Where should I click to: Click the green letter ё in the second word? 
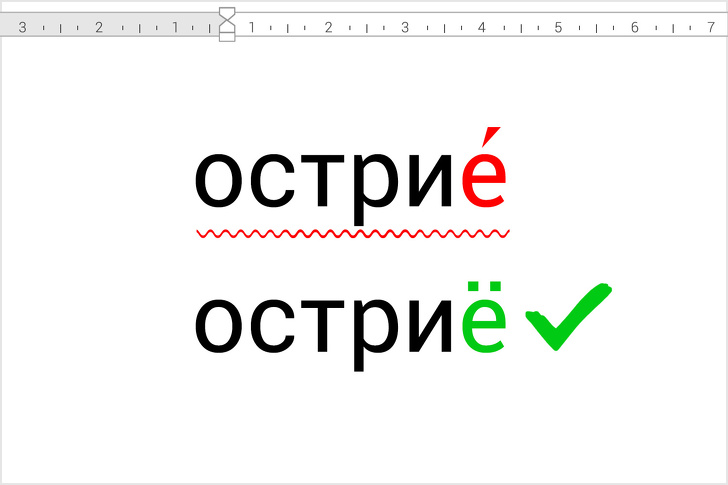click(x=484, y=323)
